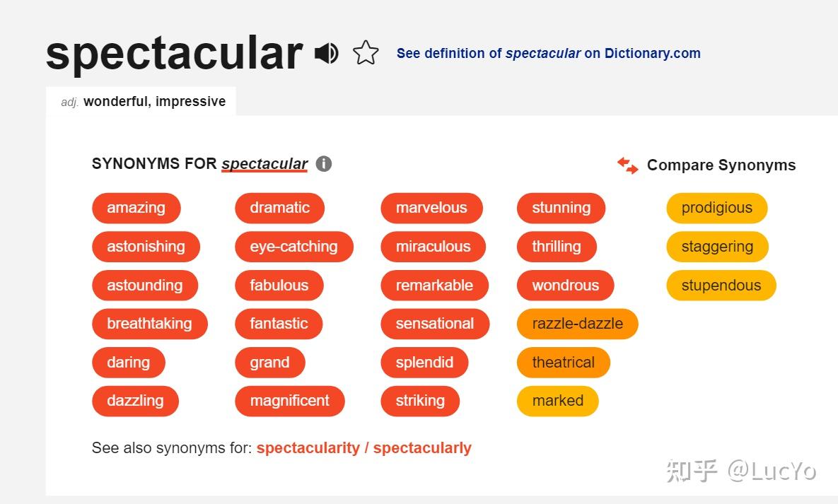Pick the synonym 'magnificent'
The height and width of the screenshot is (504, 838).
click(x=290, y=401)
